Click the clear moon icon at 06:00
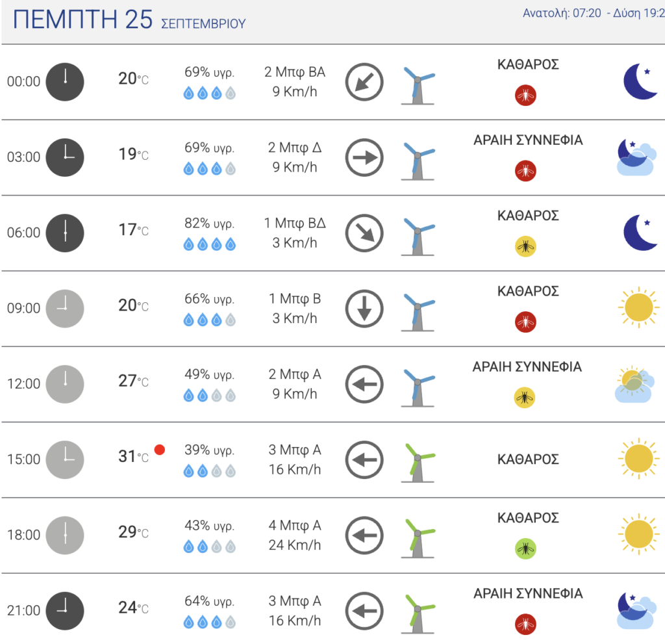 pos(640,233)
